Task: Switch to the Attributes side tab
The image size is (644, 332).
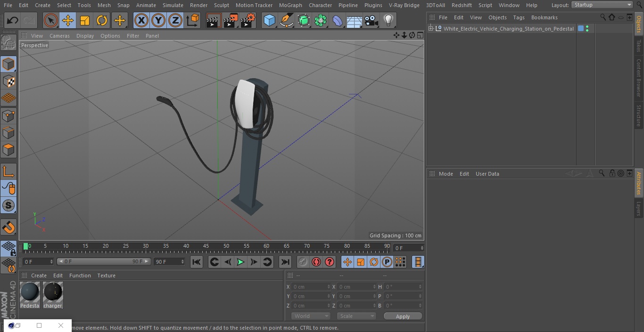Action: pos(639,183)
